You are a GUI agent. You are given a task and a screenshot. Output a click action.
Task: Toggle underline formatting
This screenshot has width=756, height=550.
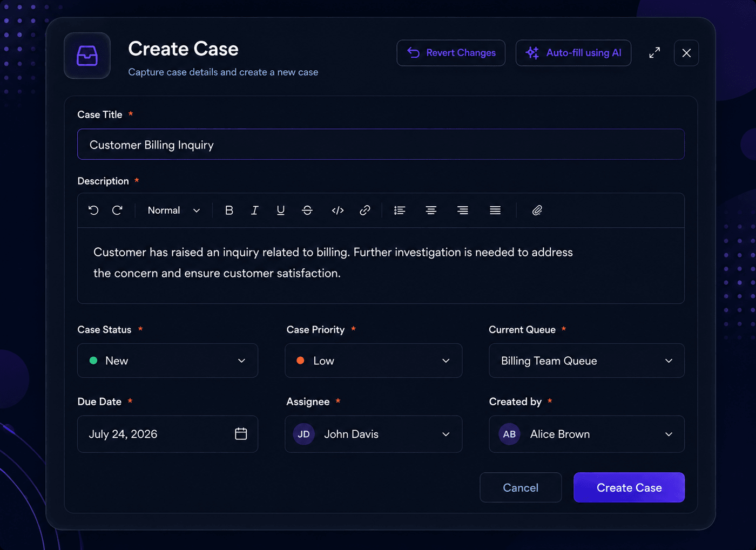coord(281,211)
